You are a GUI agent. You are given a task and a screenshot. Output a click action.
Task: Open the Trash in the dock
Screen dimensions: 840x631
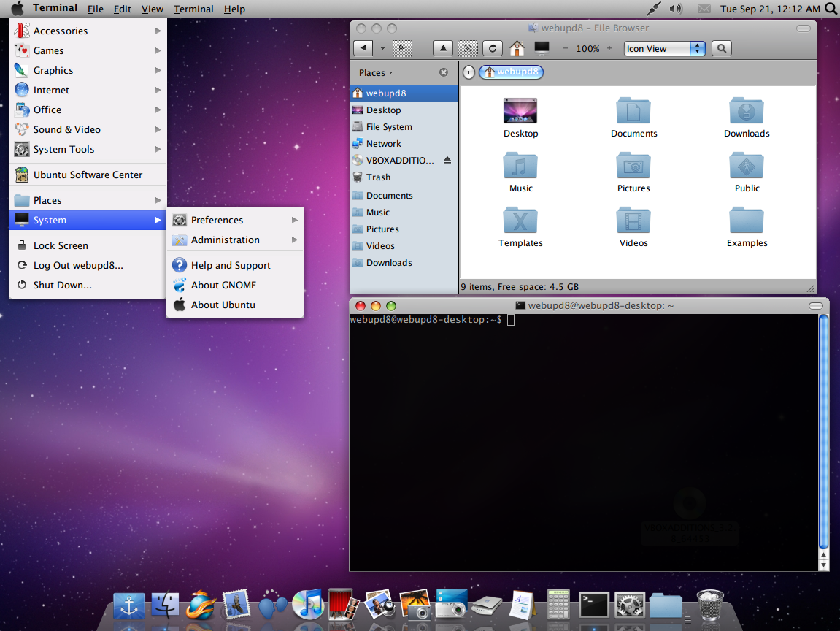tap(709, 605)
